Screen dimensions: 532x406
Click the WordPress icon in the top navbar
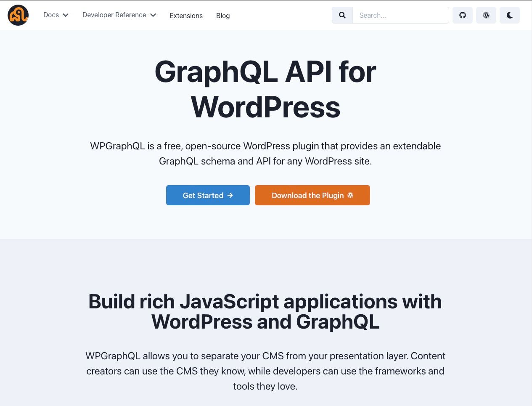pyautogui.click(x=486, y=15)
